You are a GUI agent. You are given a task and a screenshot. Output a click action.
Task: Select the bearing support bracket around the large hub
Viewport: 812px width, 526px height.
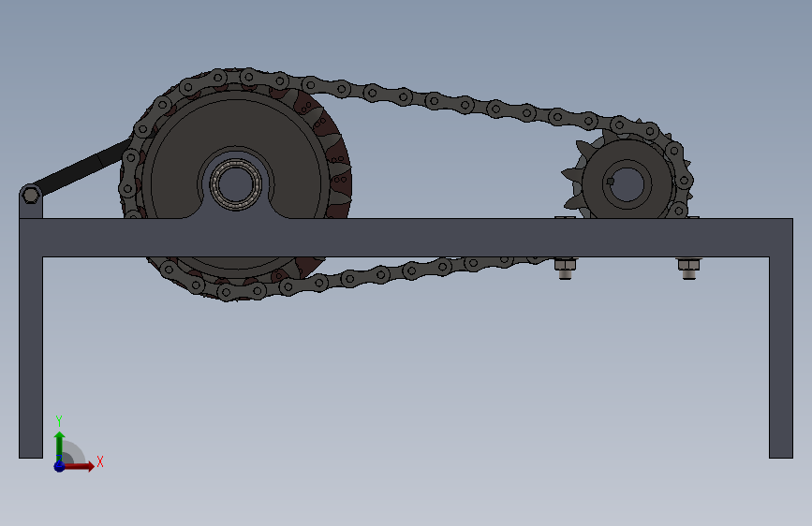236,210
